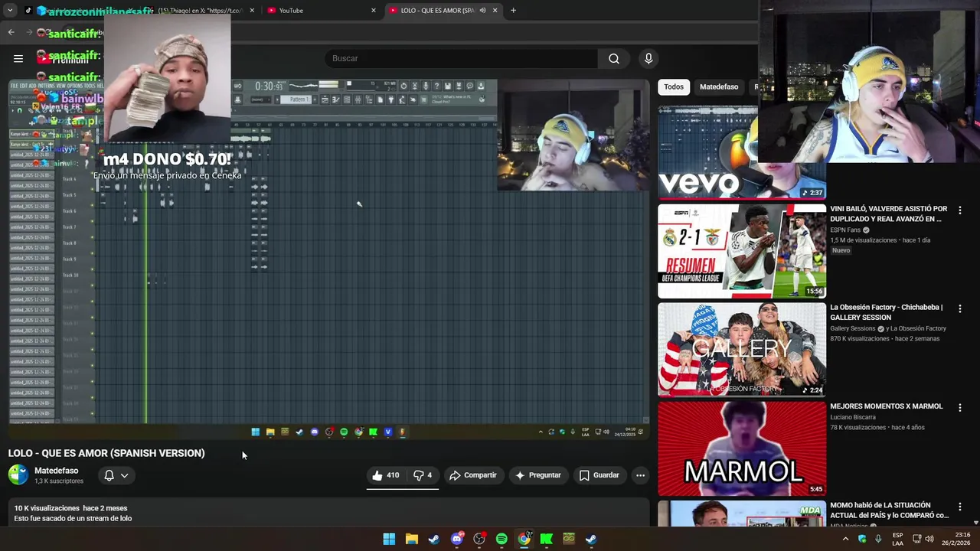Open the volume speaker tray icon
980x551 pixels.
[x=929, y=539]
